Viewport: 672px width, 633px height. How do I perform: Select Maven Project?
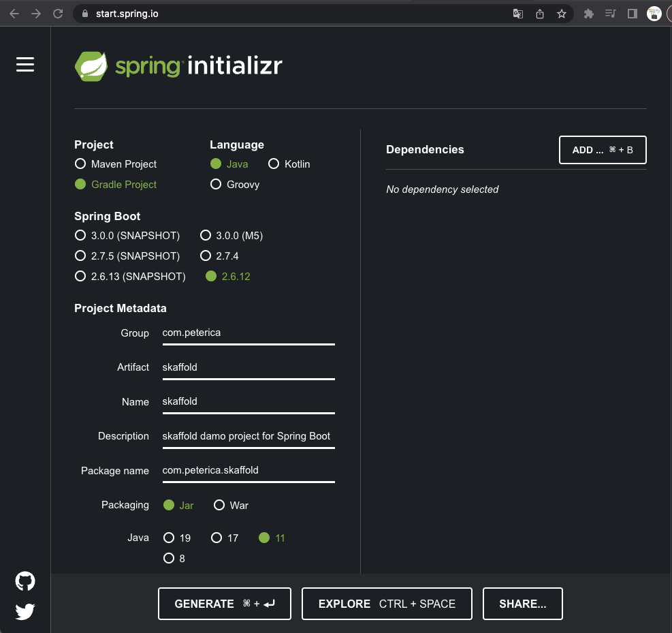(116, 164)
